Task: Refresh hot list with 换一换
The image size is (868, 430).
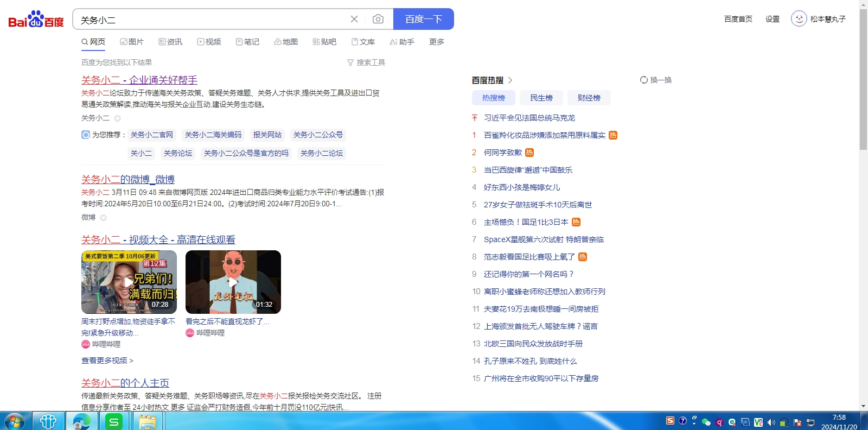Action: [656, 80]
